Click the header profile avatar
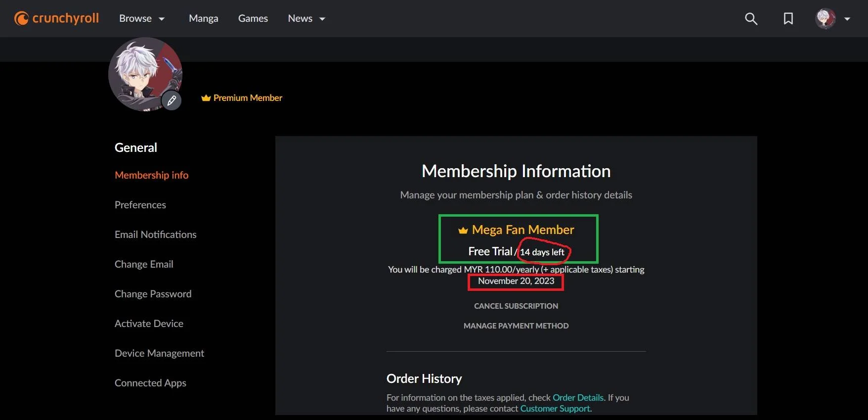This screenshot has height=420, width=868. click(x=825, y=19)
